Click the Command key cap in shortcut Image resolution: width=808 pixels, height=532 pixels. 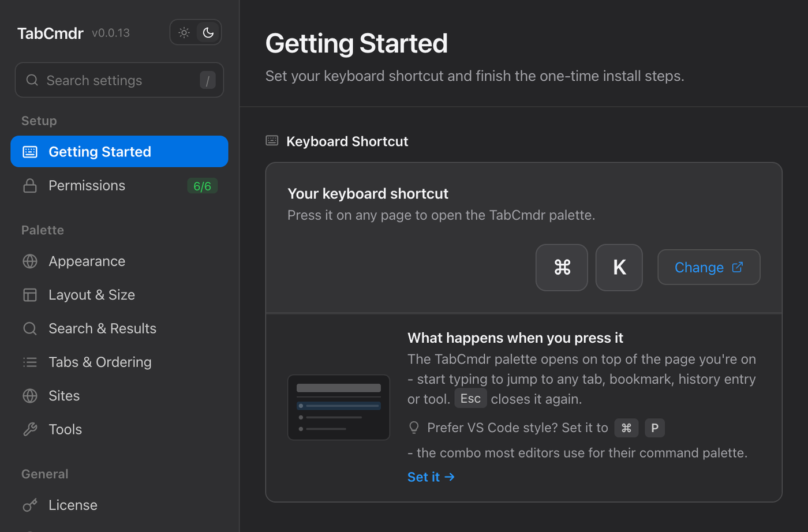(562, 268)
